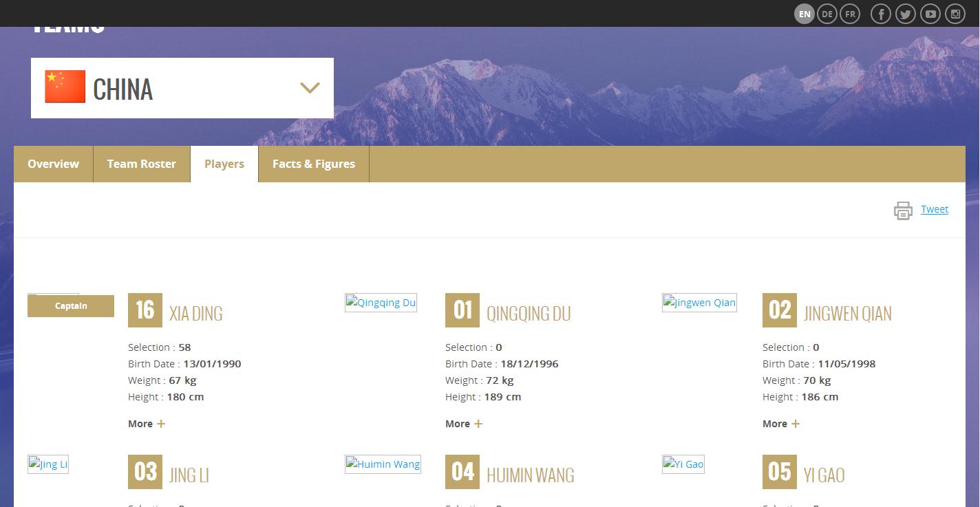Click weight value 72 kg
This screenshot has width=980, height=507.
tap(500, 380)
